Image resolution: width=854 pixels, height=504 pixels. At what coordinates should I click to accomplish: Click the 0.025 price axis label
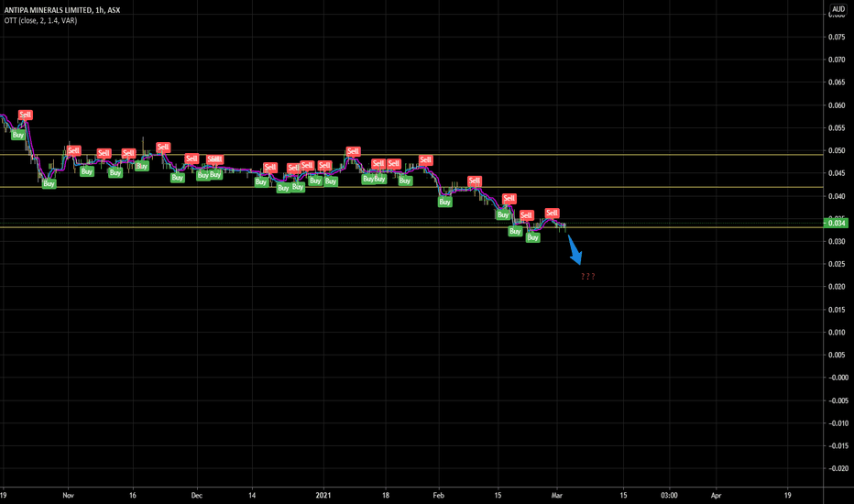point(837,264)
